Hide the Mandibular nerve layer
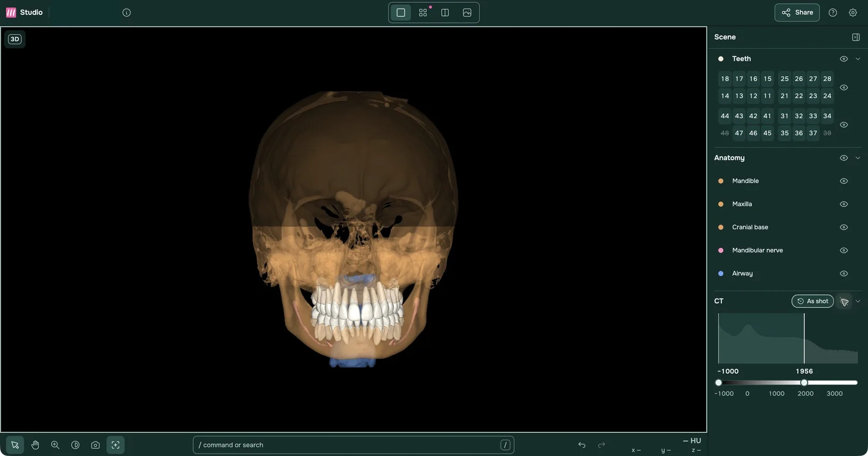The image size is (868, 456). 844,250
